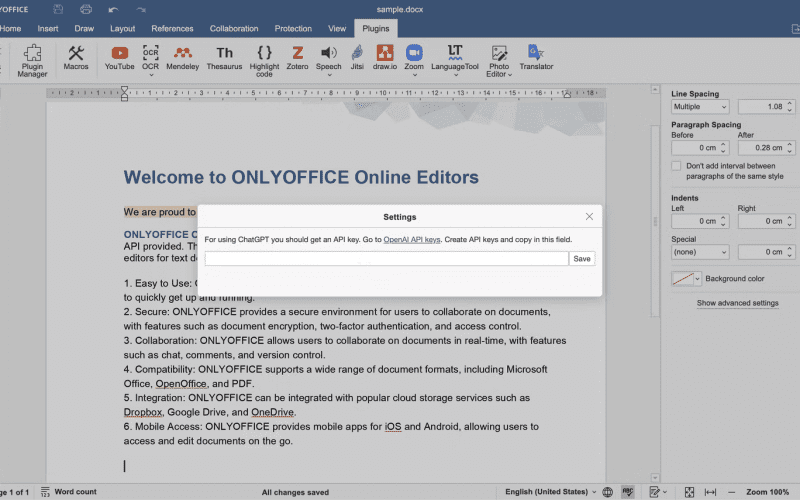
Task: Click the Zoom plugin icon
Action: click(x=414, y=54)
